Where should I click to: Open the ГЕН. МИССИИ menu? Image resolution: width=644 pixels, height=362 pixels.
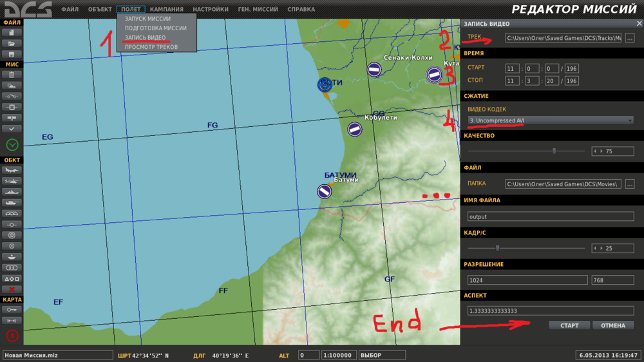point(258,9)
